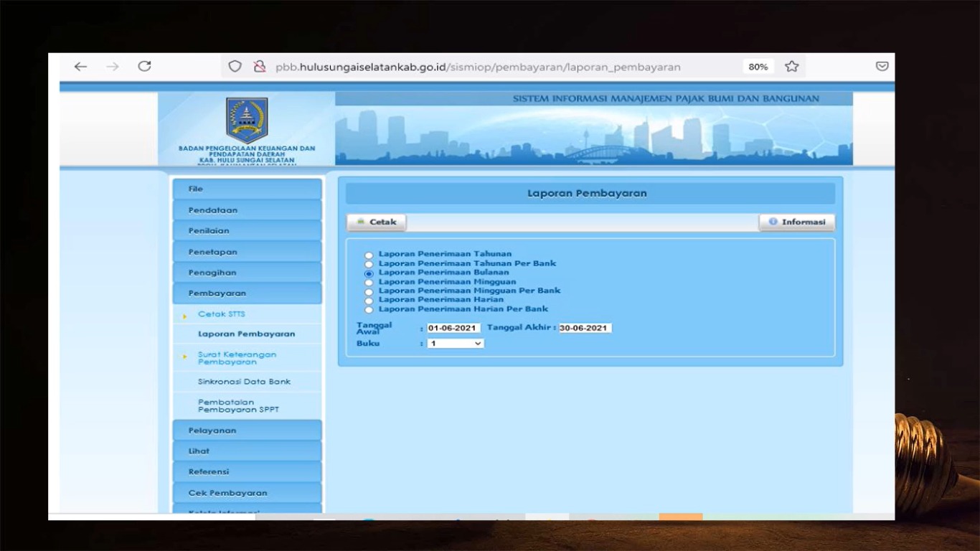The height and width of the screenshot is (551, 980).
Task: Select Laporan Penerimaan Tahunan Per Bank
Action: pyautogui.click(x=369, y=264)
